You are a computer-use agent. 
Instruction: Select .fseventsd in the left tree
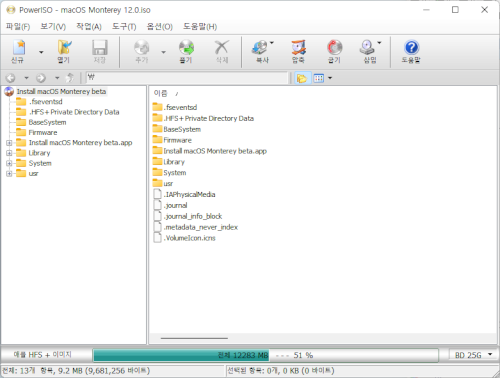[x=45, y=102]
